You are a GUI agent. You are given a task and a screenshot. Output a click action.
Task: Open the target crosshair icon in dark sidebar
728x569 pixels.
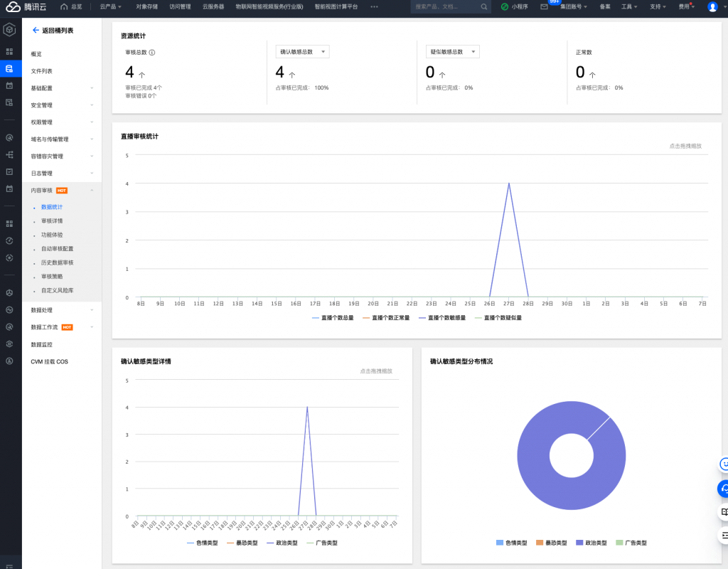(x=9, y=257)
